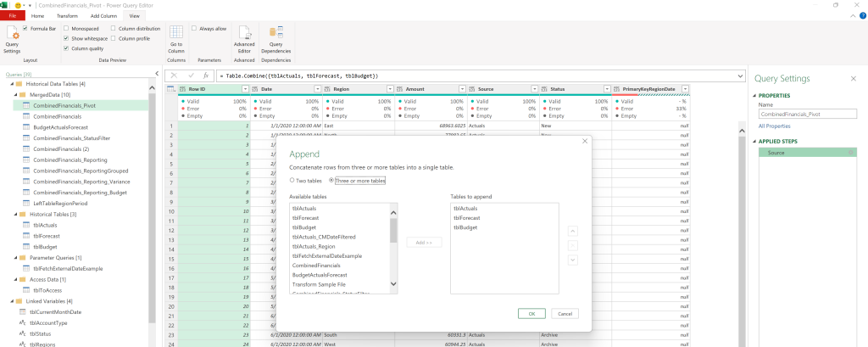Viewport: 868px width, 347px height.
Task: Toggle the Formula Bar checkbox
Action: (25, 28)
